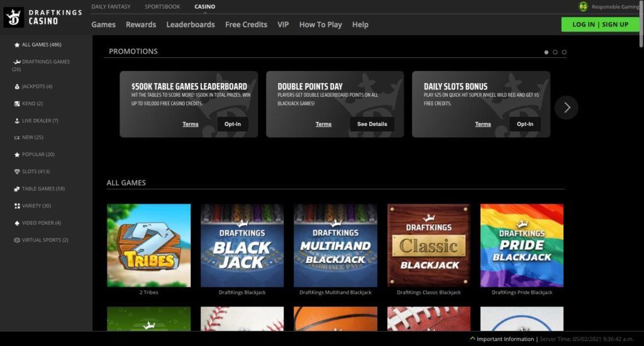Click the crown icon beside DraftKings Games

pos(17,62)
